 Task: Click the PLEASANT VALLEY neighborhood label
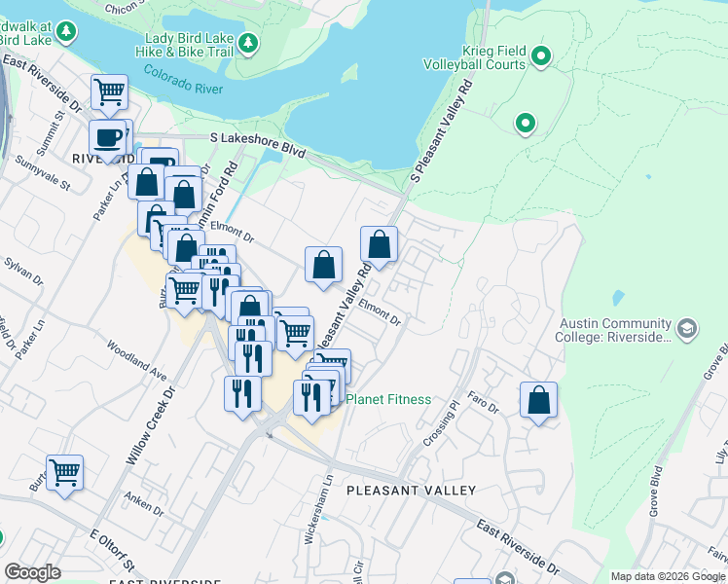tap(412, 491)
